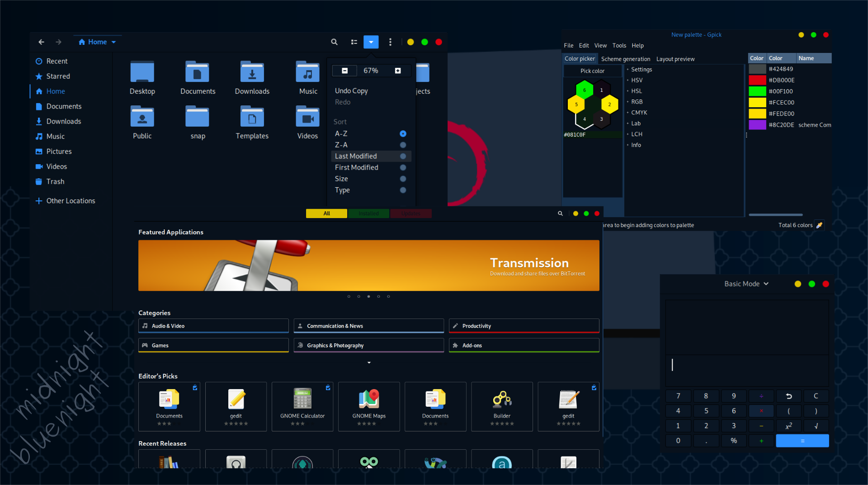The width and height of the screenshot is (868, 485).
Task: Open the Templates folder
Action: point(252,123)
